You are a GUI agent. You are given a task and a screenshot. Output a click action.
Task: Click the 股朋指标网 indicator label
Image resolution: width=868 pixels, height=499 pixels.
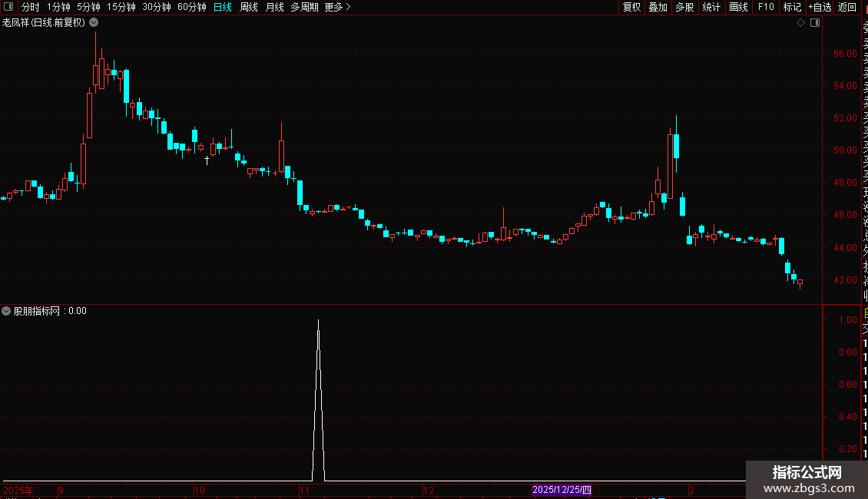(x=37, y=311)
